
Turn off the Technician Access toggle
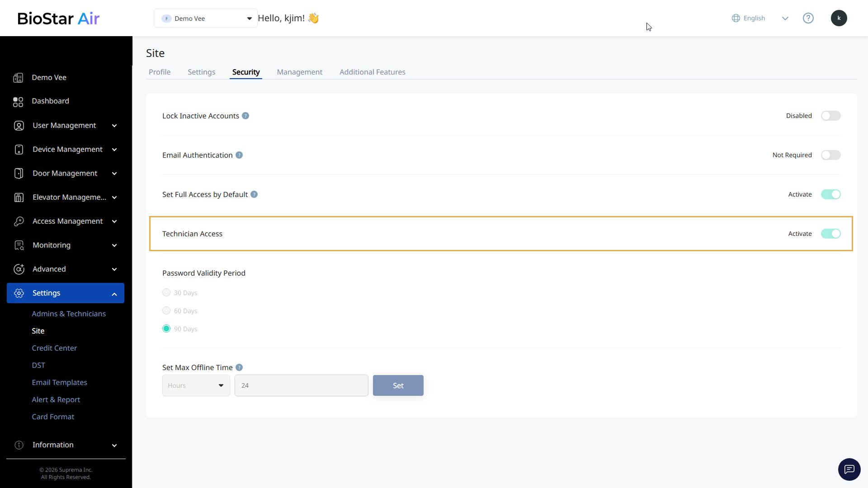click(830, 234)
